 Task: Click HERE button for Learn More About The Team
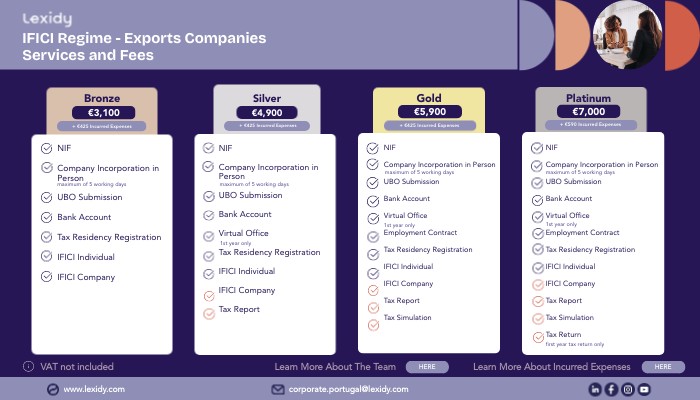point(427,367)
